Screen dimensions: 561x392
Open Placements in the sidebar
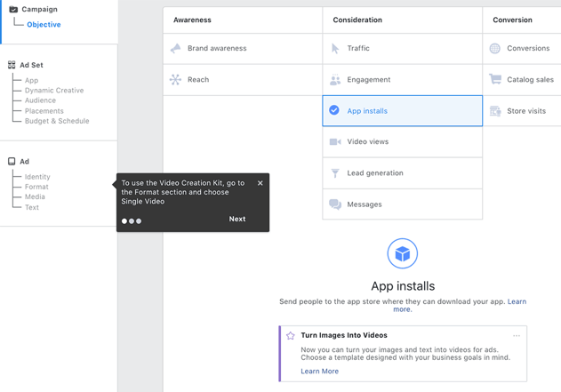click(44, 111)
